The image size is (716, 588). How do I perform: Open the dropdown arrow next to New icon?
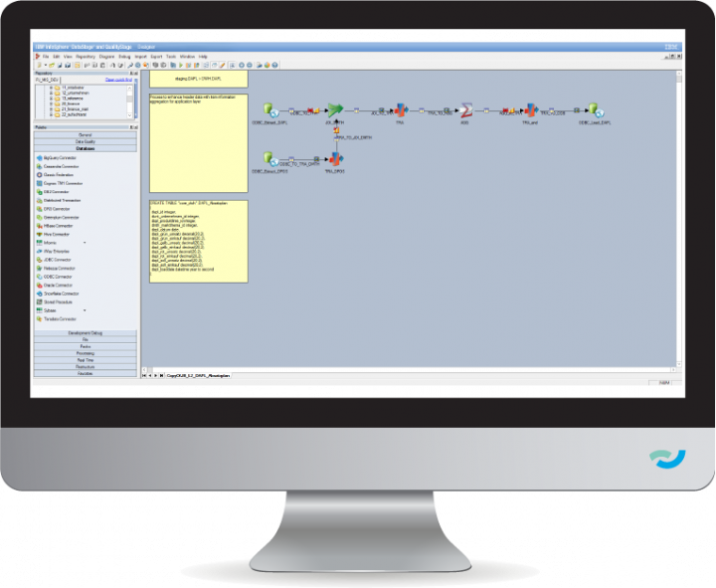click(45, 66)
